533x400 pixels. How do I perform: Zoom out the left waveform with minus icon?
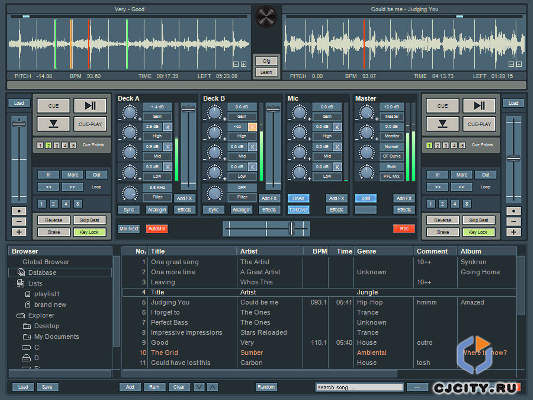coord(236,64)
